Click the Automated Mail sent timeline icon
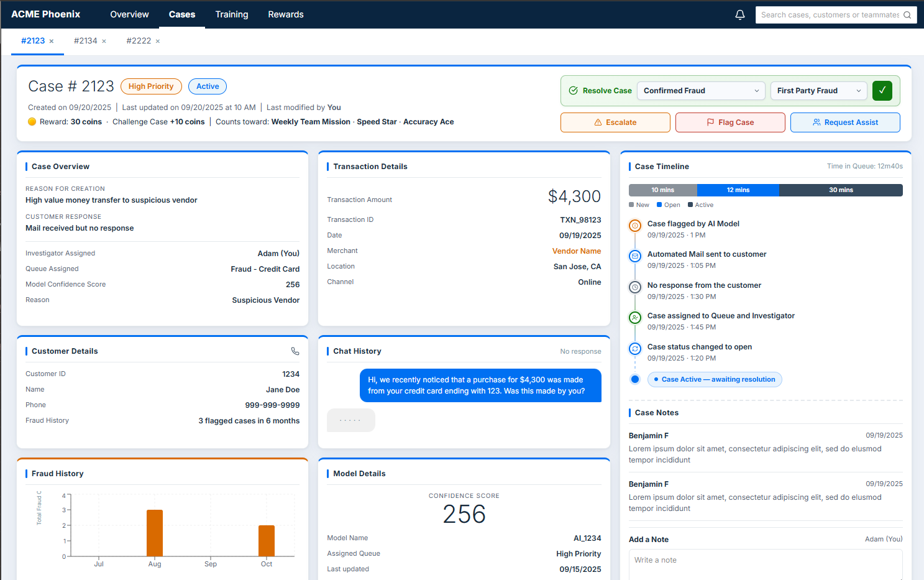This screenshot has height=580, width=924. point(635,256)
